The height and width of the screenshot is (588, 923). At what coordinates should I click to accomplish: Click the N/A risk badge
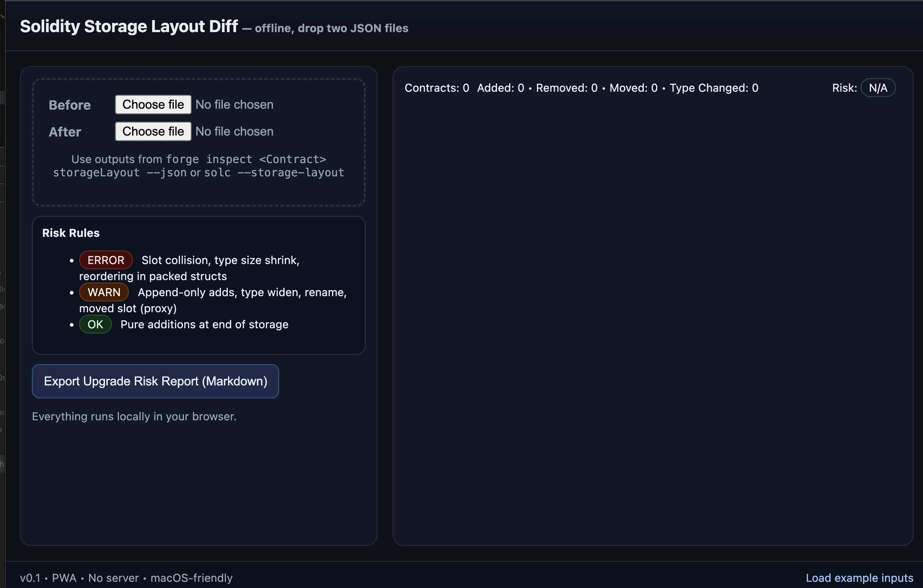click(878, 88)
